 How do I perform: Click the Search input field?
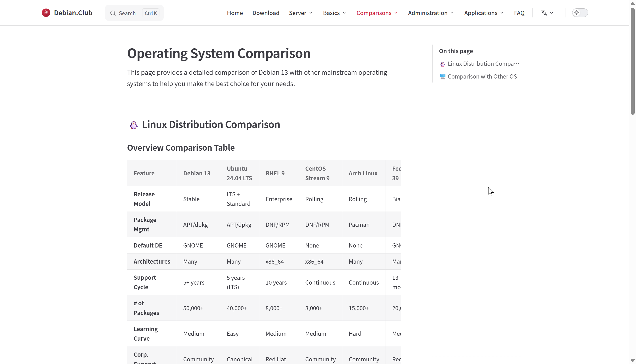coord(134,13)
